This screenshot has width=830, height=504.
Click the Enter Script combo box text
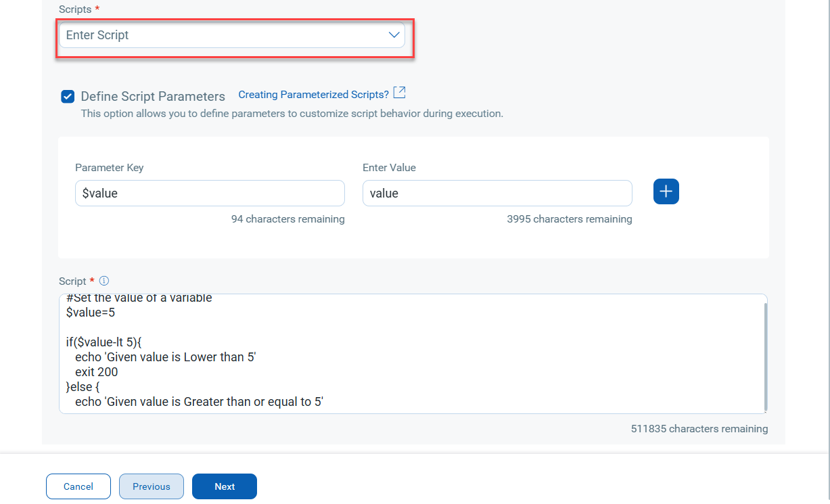point(97,35)
